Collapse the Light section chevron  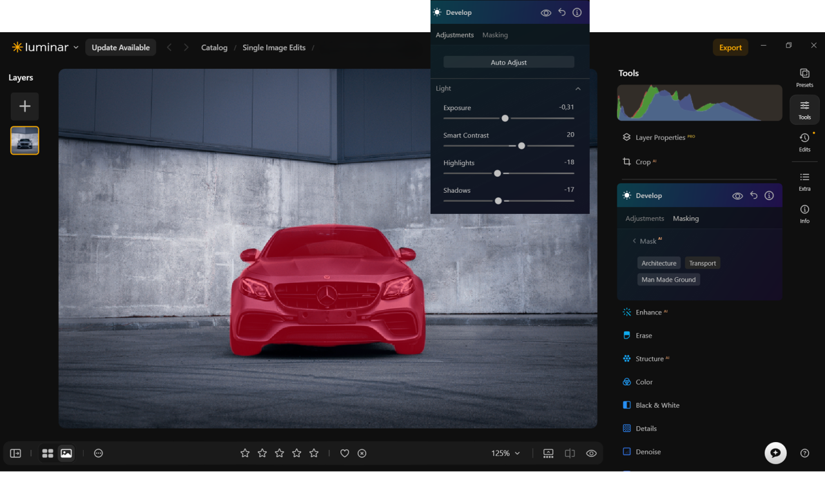coord(577,88)
